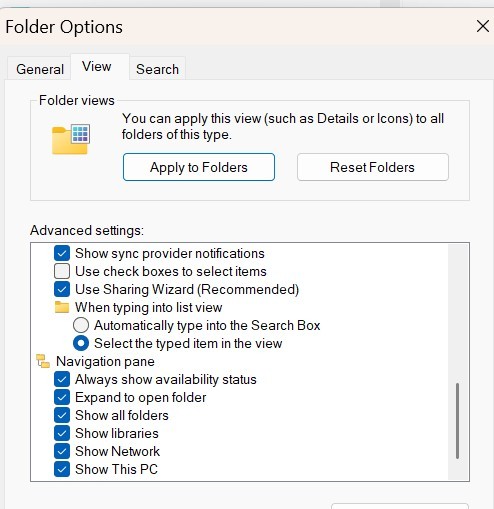Image resolution: width=494 pixels, height=509 pixels.
Task: Click the Reset Folders button
Action: pyautogui.click(x=372, y=167)
